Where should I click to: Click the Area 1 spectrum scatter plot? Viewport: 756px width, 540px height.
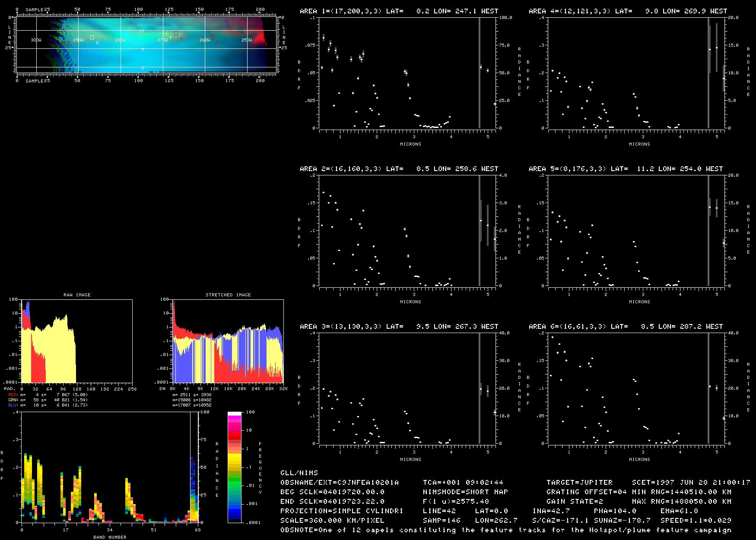coord(407,73)
